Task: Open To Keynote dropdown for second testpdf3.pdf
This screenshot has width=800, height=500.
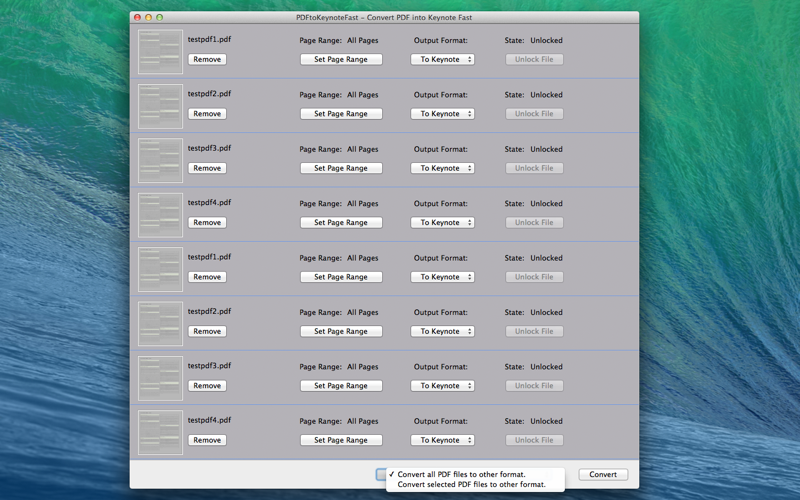Action: (x=442, y=386)
